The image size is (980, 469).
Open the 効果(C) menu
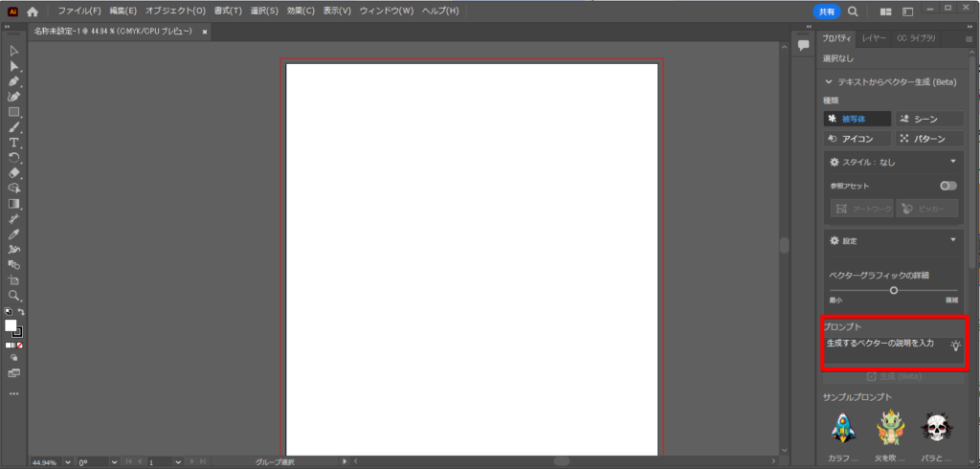coord(301,11)
